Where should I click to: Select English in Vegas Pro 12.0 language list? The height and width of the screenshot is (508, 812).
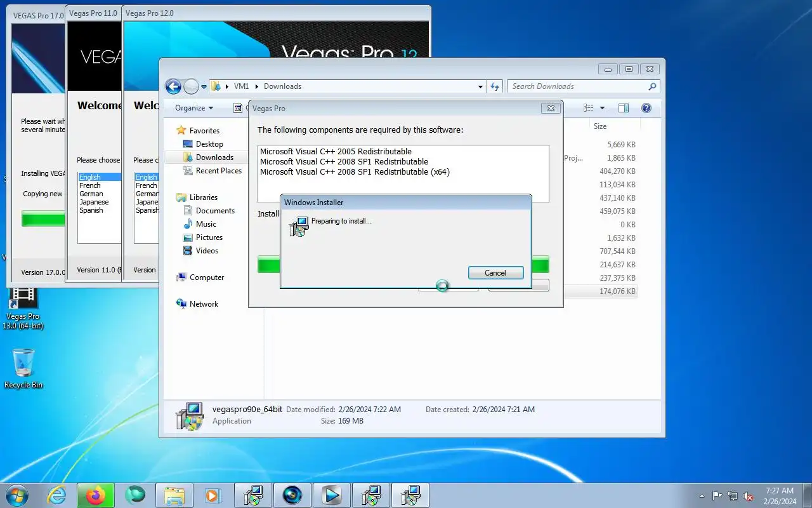coord(146,177)
